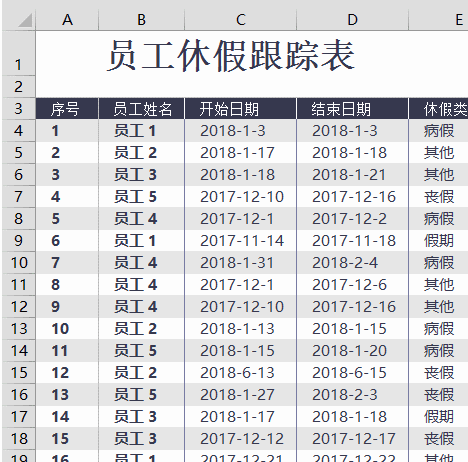Select 丧假 in row 7
This screenshot has height=462, width=468.
tap(438, 197)
